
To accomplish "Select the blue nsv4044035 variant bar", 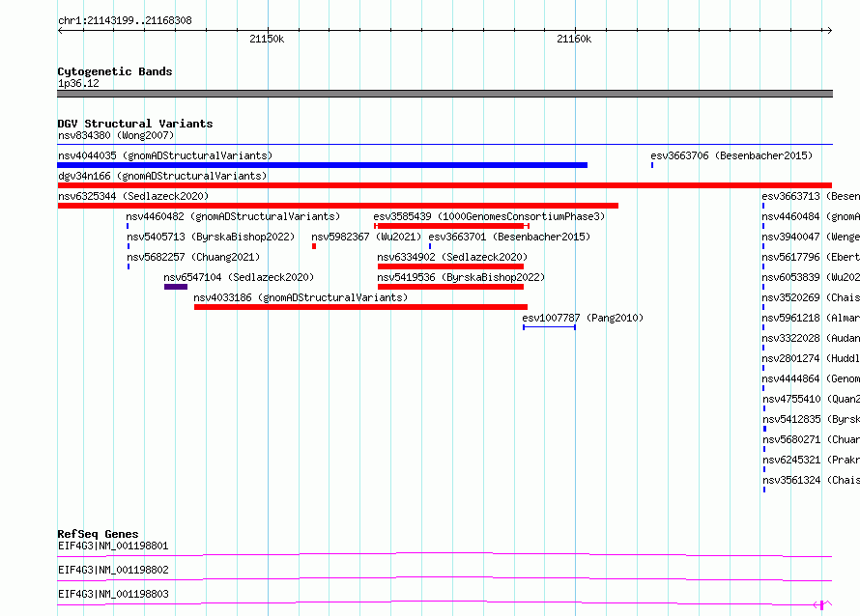I will [x=323, y=165].
